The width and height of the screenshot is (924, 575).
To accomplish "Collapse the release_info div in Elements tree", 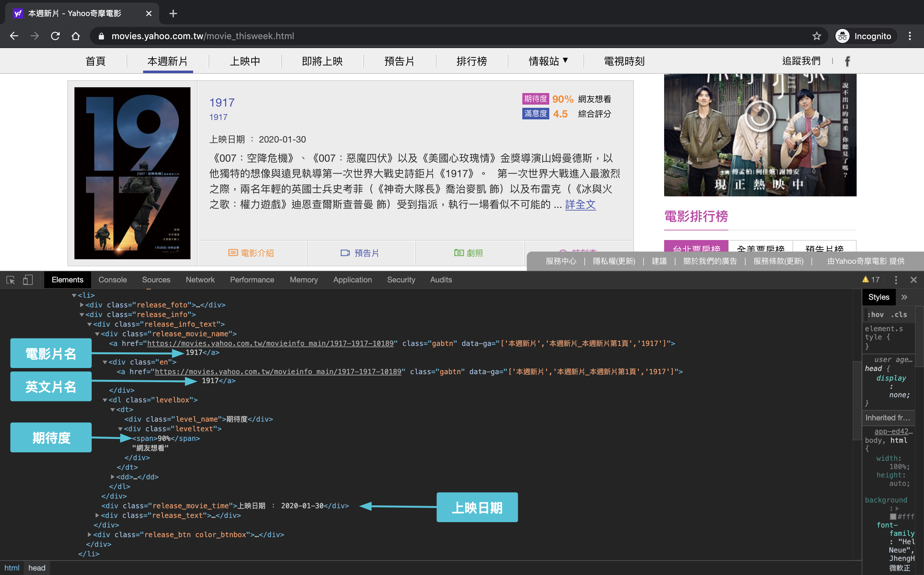I will click(x=82, y=314).
